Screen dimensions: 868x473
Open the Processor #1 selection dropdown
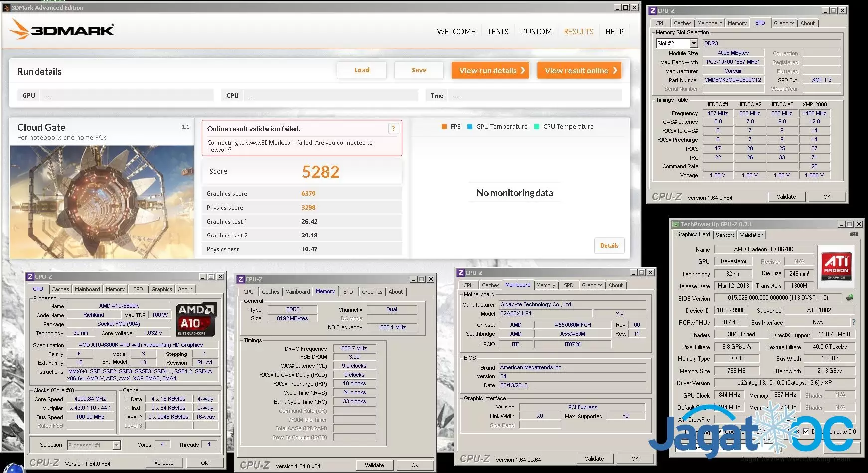pyautogui.click(x=116, y=445)
